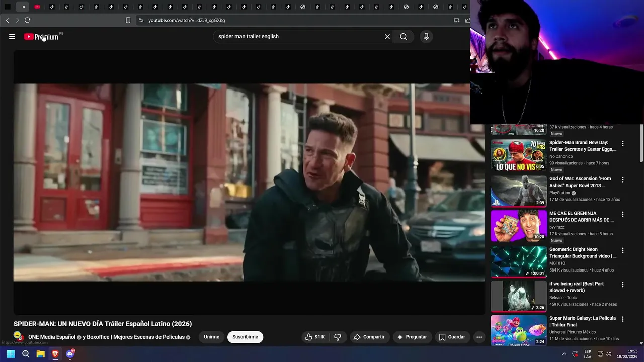Start voice search with microphone
644x362 pixels.
426,37
